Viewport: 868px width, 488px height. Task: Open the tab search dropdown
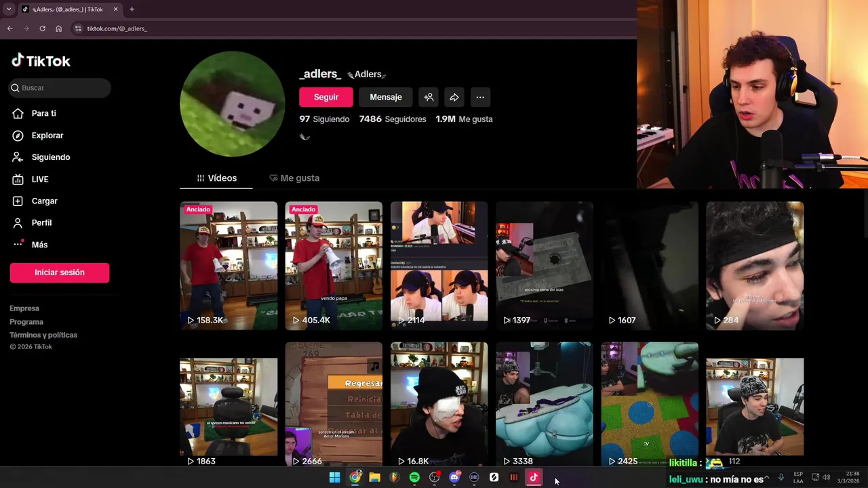coord(9,9)
